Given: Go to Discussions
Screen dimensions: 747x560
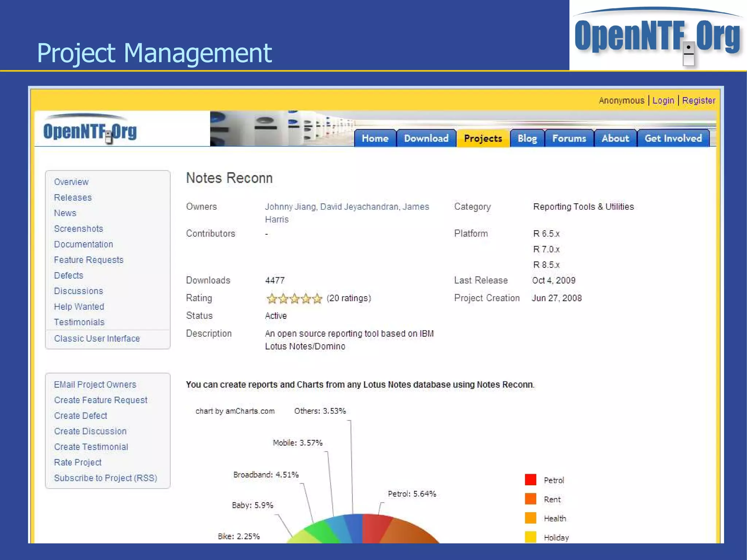Looking at the screenshot, I should (78, 291).
